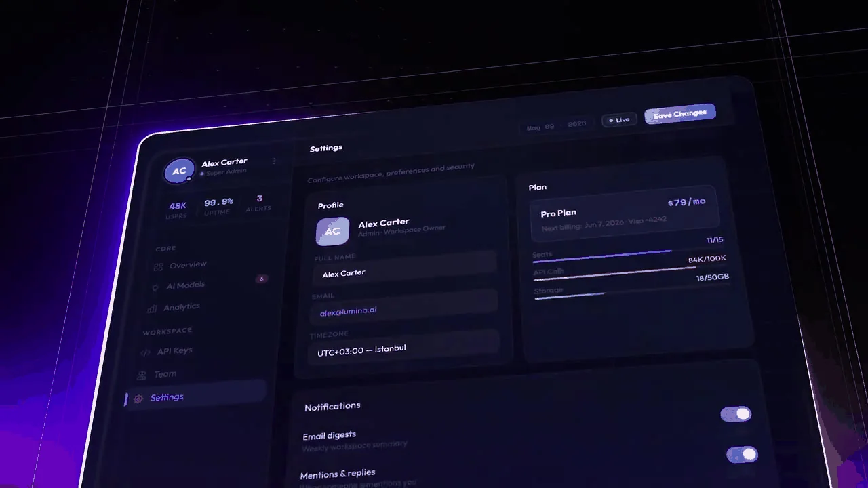Click the 48K users stat

177,209
